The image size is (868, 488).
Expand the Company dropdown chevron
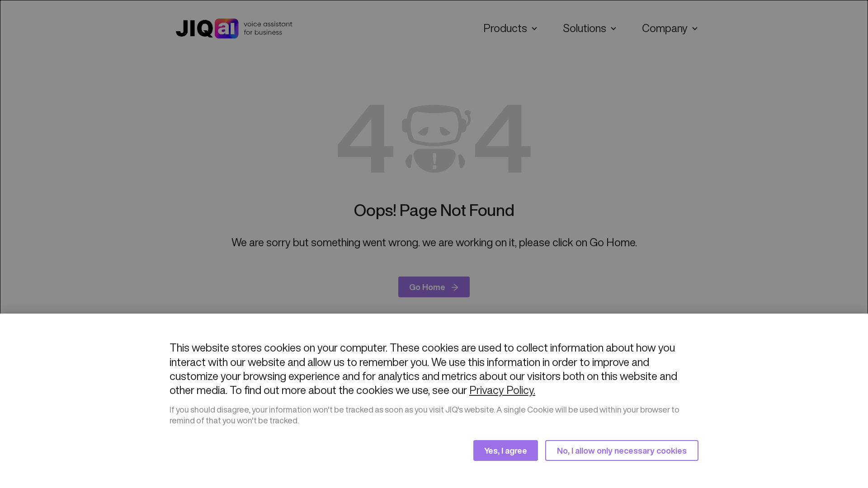point(695,29)
